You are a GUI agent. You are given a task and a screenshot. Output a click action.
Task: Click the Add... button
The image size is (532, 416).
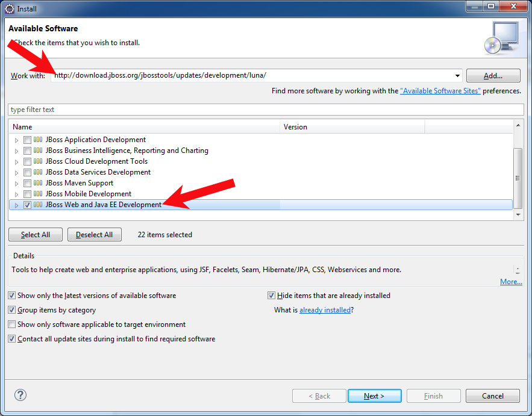point(493,76)
